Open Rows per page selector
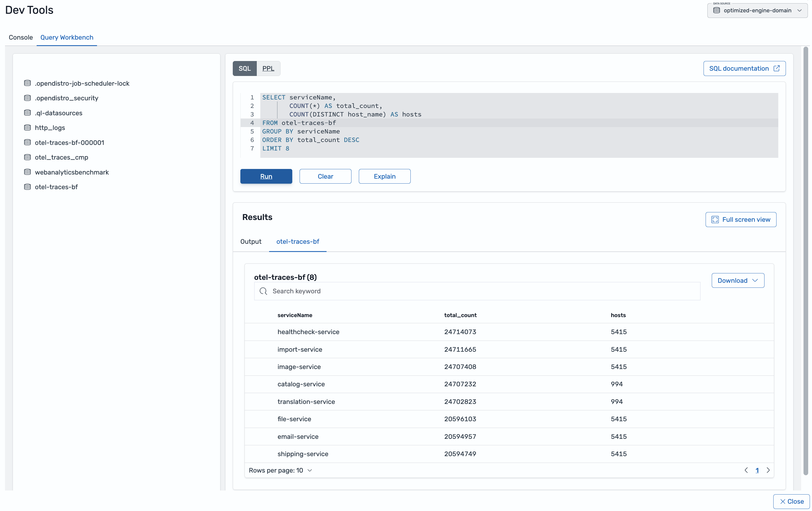Screen dimensions: 812x511 pyautogui.click(x=280, y=471)
